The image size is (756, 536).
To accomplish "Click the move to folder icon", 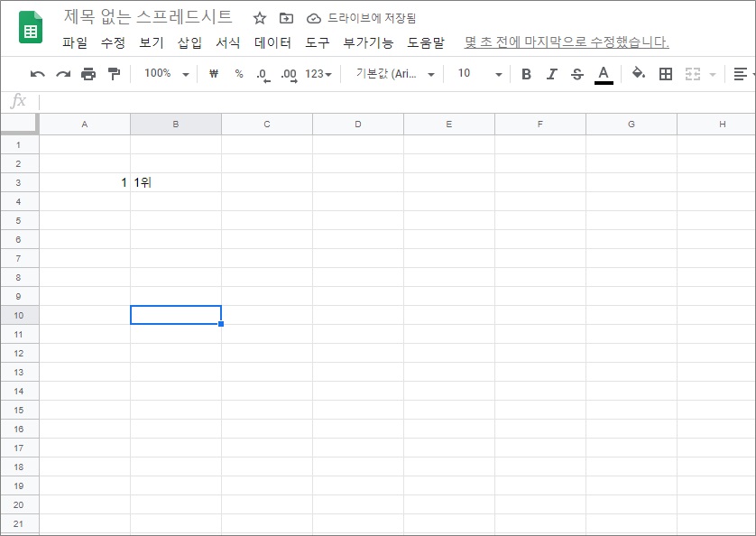I will (x=286, y=18).
